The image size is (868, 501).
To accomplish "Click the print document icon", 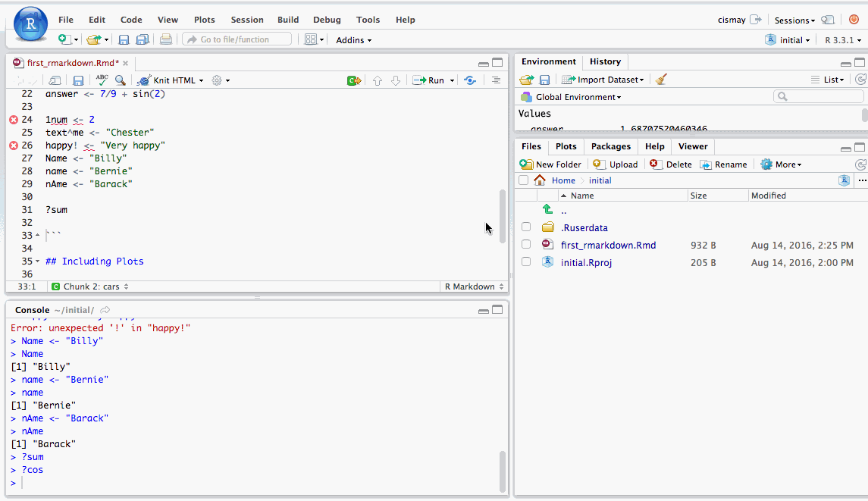I will click(165, 39).
